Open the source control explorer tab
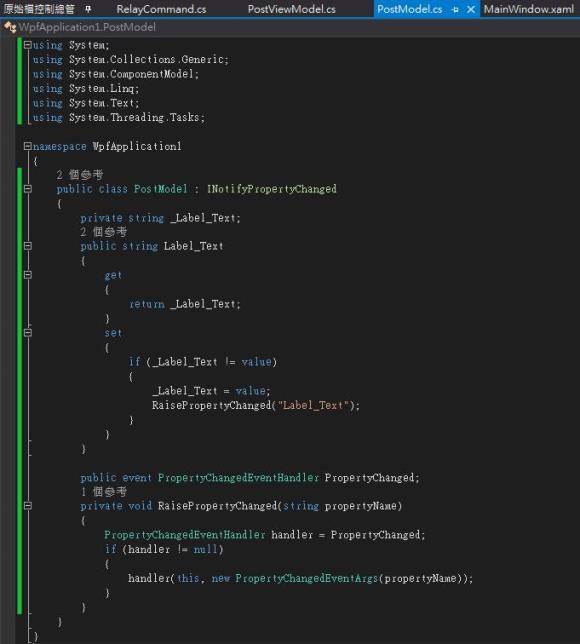Viewport: 580px width, 644px height. (39, 9)
